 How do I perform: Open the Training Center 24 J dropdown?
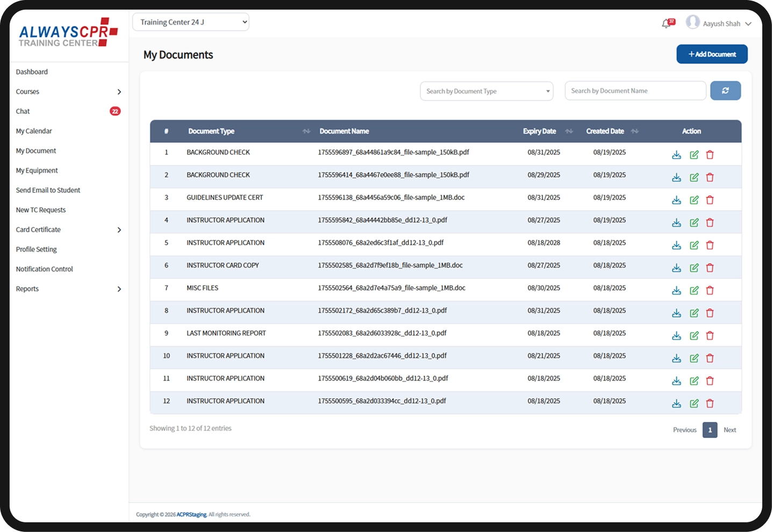click(191, 22)
